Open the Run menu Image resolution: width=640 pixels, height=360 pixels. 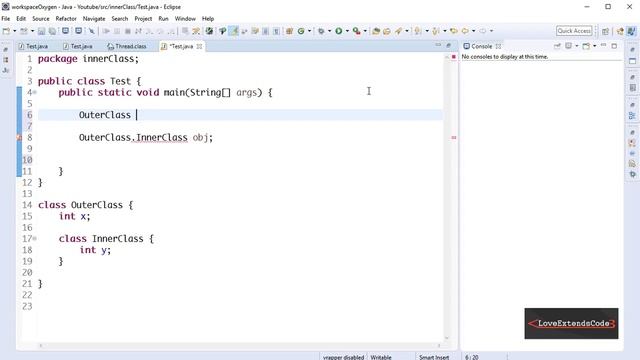(163, 19)
